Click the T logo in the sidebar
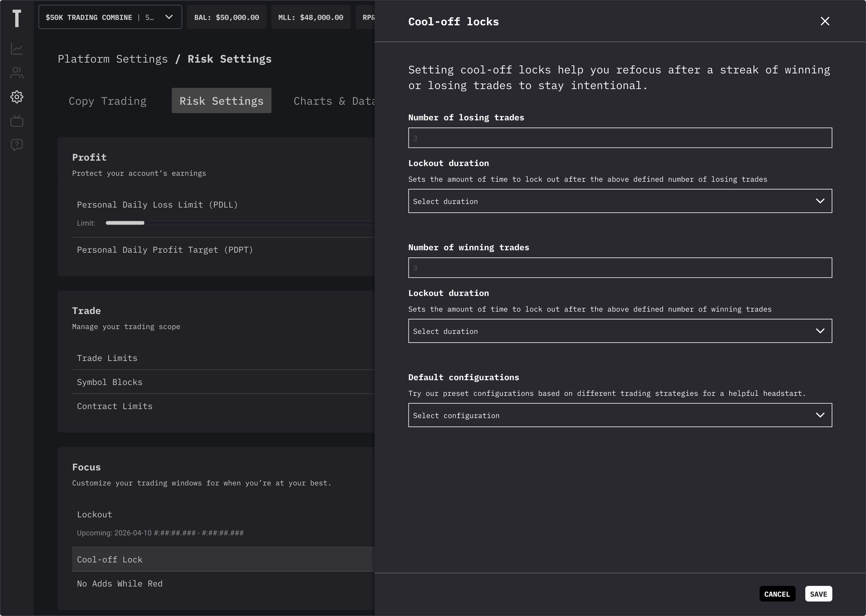 [17, 18]
